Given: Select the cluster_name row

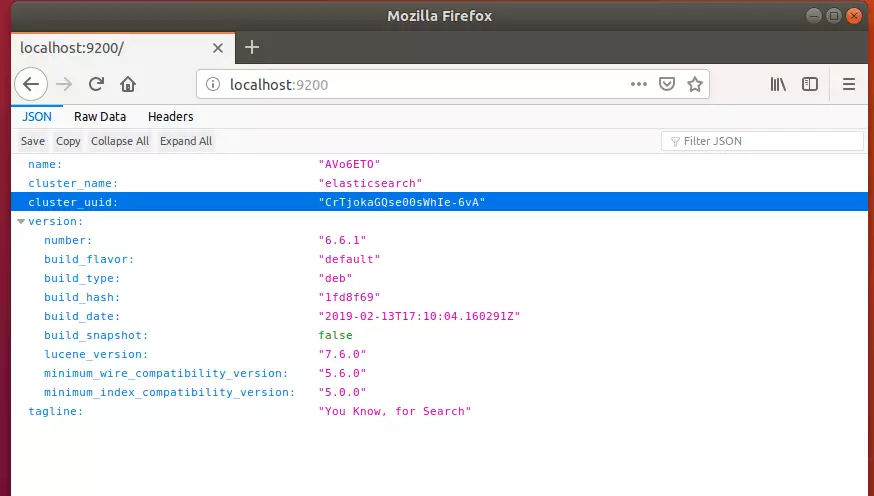Looking at the screenshot, I should coord(439,183).
